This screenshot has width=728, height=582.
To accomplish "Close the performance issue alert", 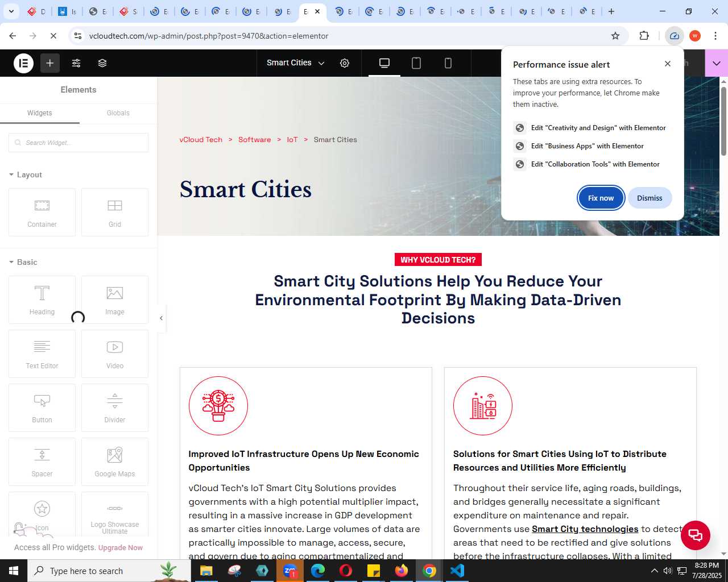I will pos(668,64).
